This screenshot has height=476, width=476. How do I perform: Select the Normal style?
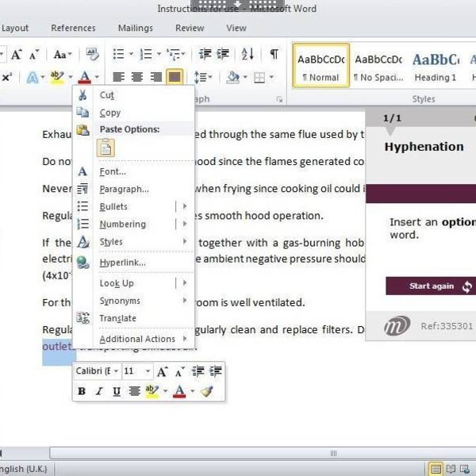(321, 65)
